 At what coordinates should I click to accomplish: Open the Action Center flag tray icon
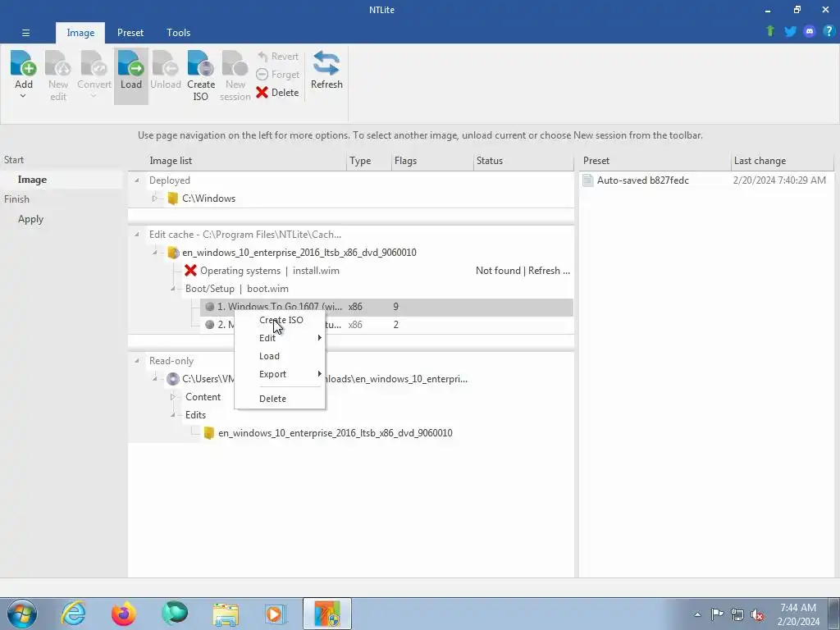(717, 614)
